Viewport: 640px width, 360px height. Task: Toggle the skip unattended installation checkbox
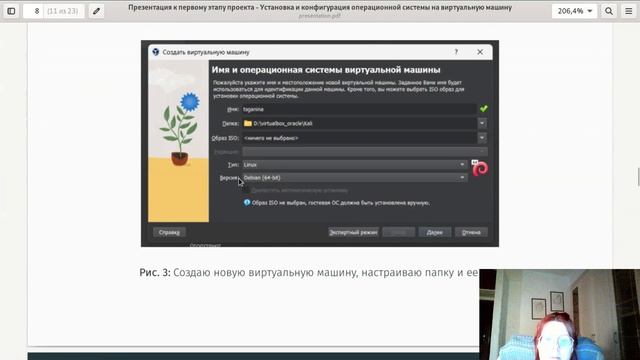pos(247,190)
